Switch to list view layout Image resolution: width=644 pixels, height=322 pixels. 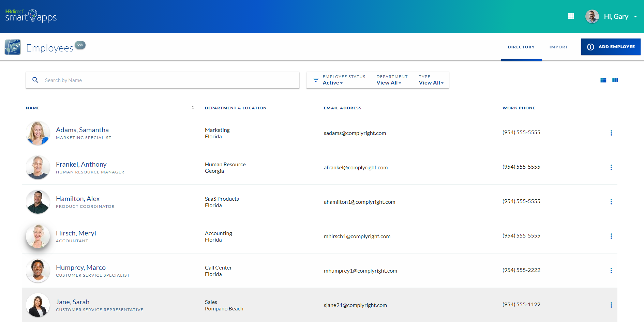point(603,80)
